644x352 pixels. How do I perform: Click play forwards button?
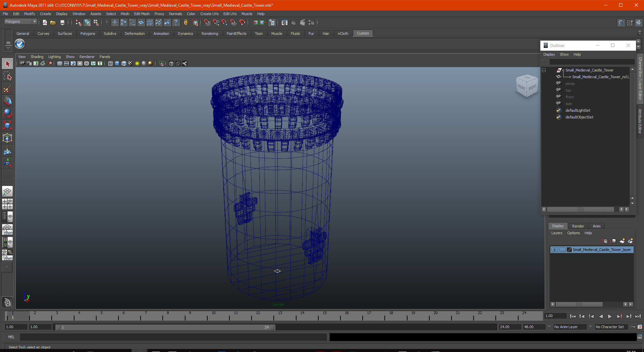(x=610, y=316)
